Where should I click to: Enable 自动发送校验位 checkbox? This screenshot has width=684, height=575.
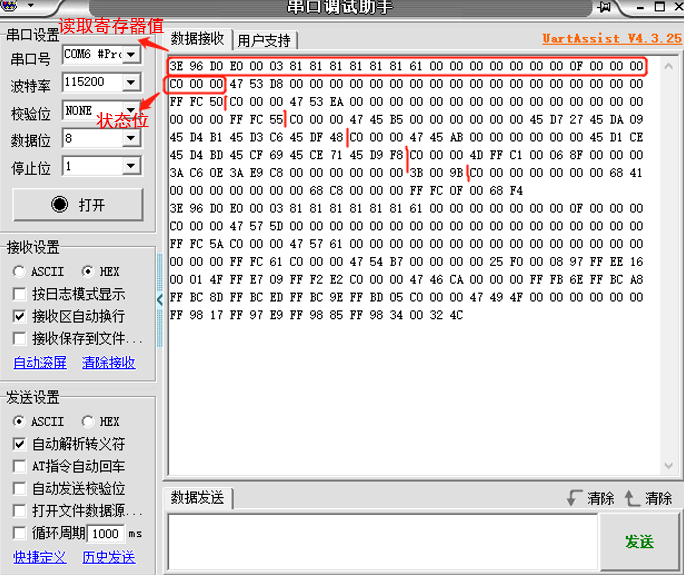19,489
